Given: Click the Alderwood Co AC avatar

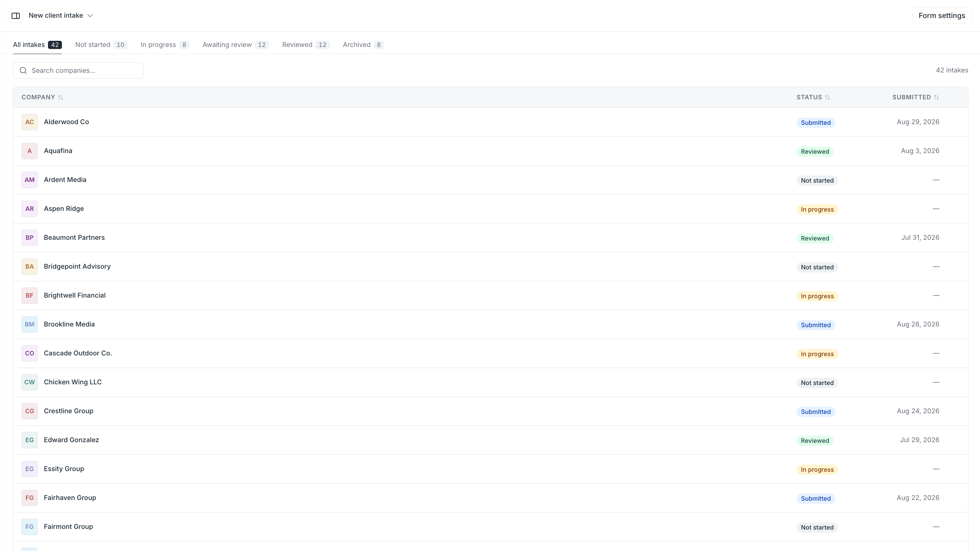Looking at the screenshot, I should (x=30, y=122).
